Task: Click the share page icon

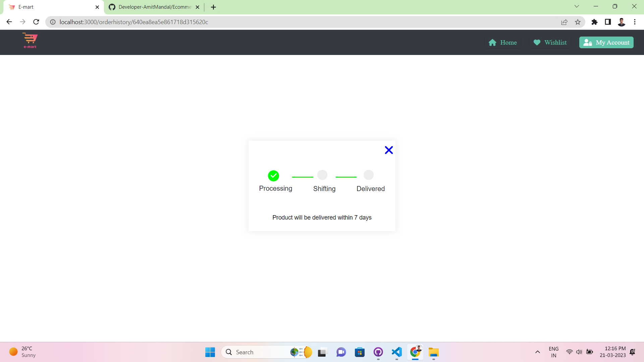Action: (x=564, y=22)
